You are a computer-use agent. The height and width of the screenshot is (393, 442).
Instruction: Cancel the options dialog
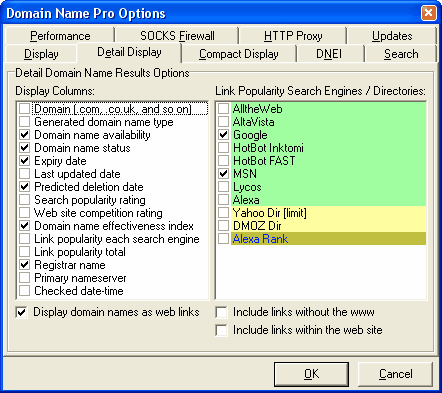coord(395,374)
